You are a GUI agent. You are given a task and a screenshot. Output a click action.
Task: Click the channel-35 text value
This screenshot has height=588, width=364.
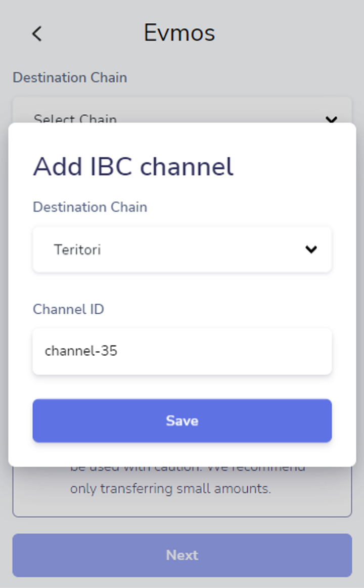[x=81, y=351]
